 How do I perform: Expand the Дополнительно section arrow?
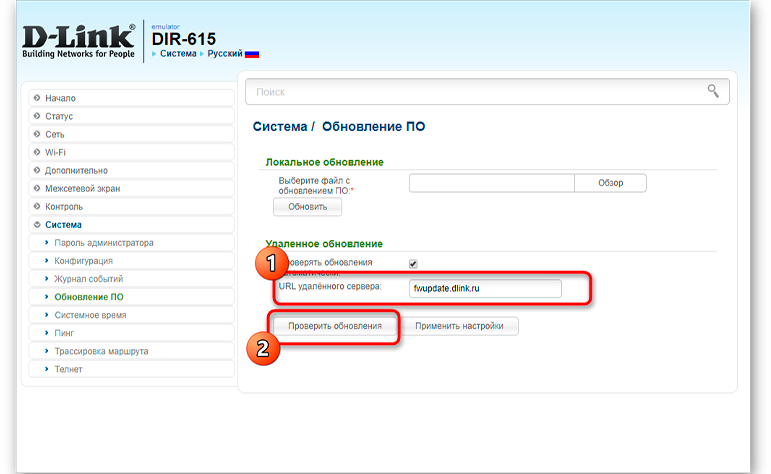(37, 171)
